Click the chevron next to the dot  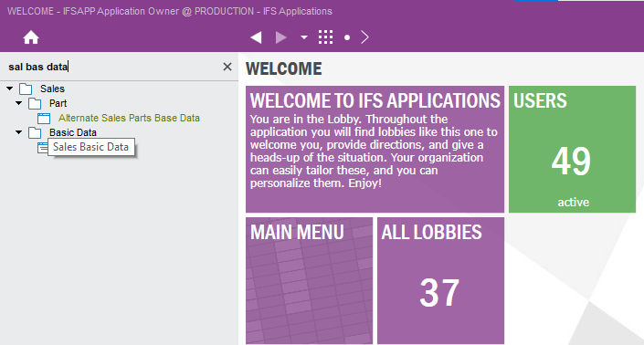pos(364,37)
